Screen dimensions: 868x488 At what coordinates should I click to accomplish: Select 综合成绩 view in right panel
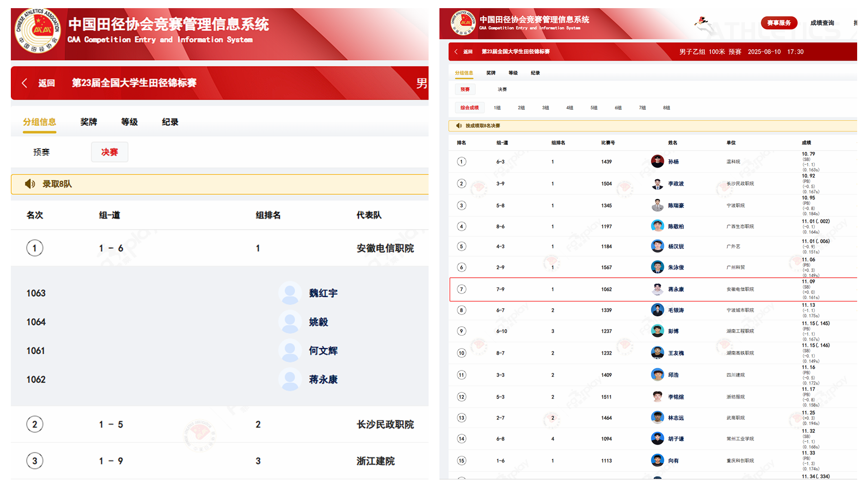469,108
